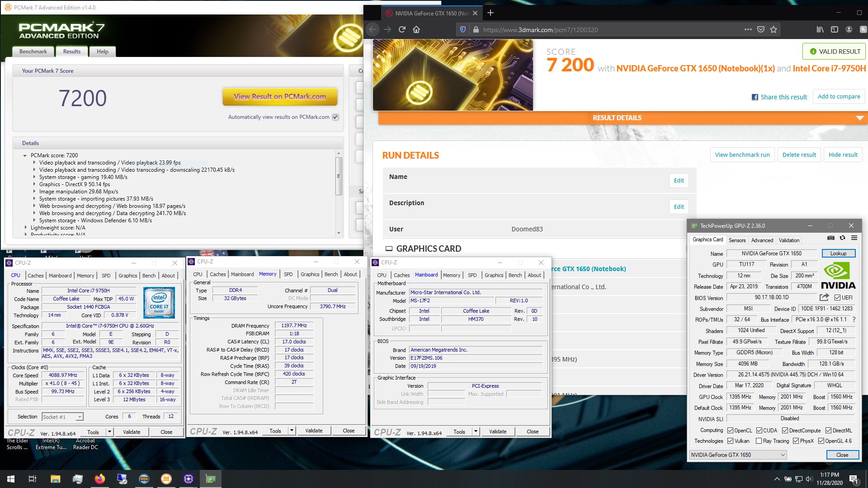Open File Explorer from taskbar

tap(55, 479)
